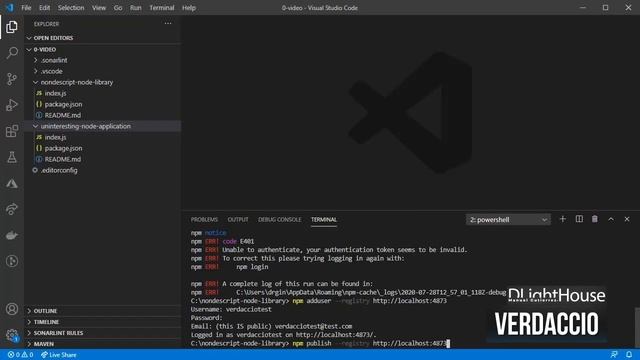
Task: Collapse the uninteresting-node-application folder
Action: (x=102, y=126)
